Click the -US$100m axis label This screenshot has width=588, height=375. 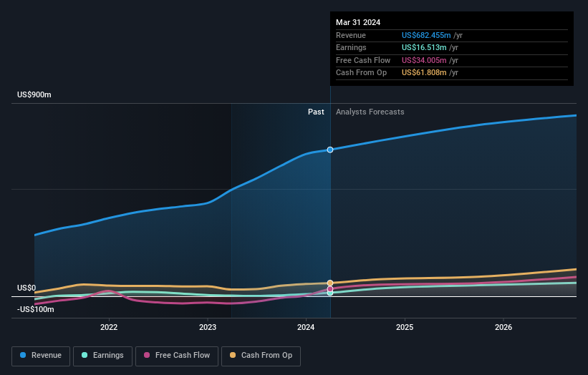(36, 309)
